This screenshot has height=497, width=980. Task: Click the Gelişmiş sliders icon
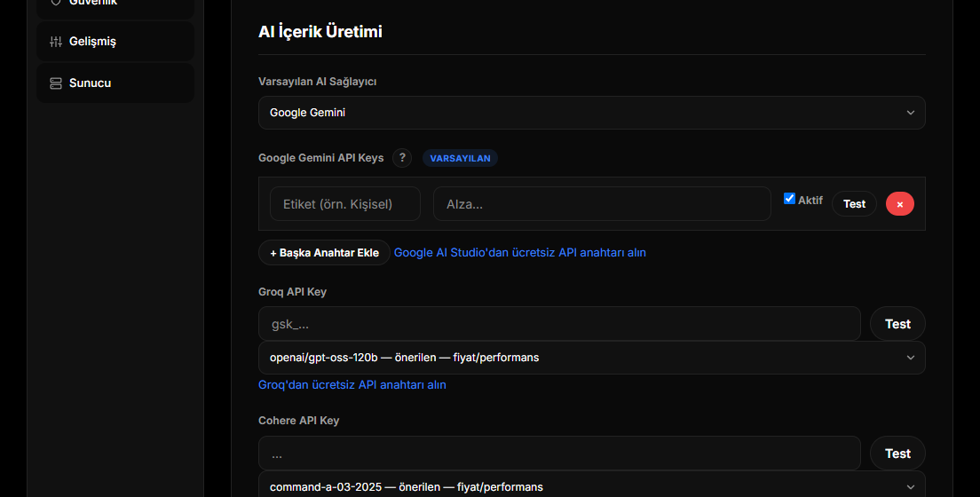56,41
